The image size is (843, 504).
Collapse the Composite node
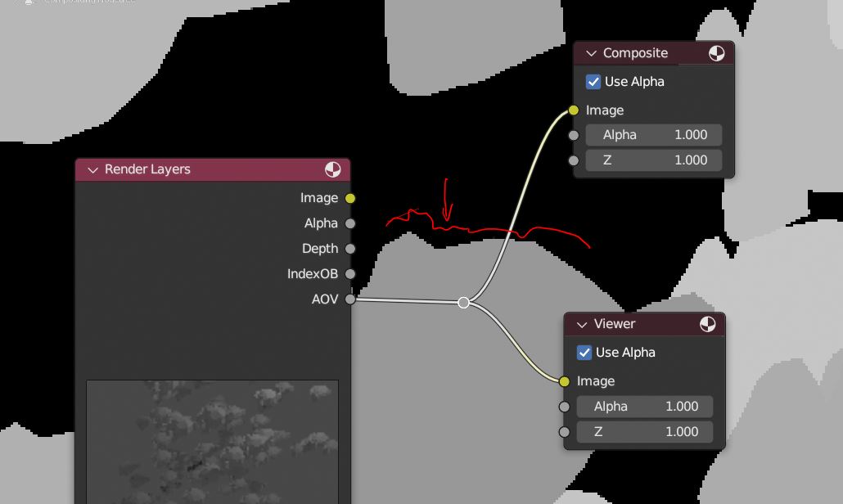click(590, 53)
